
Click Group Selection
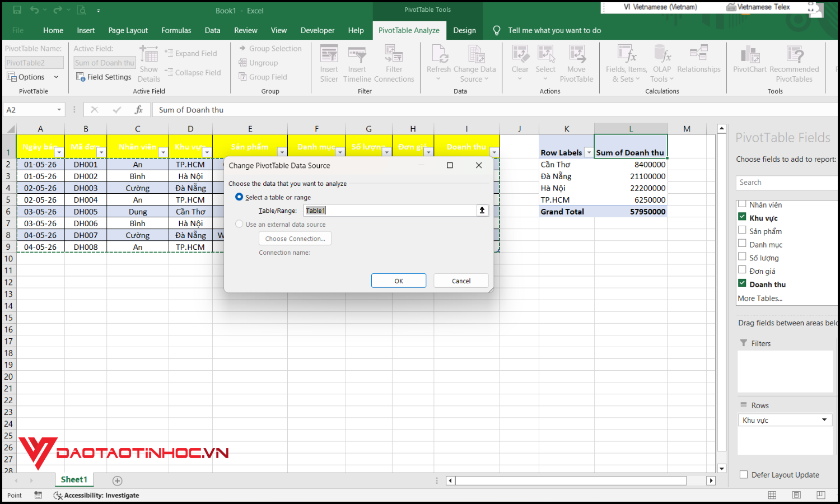point(270,49)
